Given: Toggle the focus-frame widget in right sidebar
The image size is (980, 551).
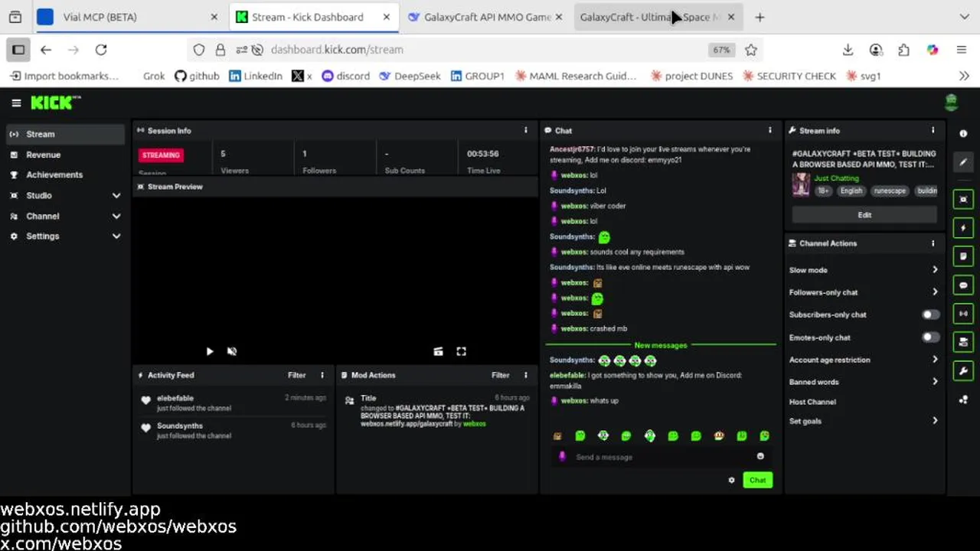Looking at the screenshot, I should [x=963, y=199].
